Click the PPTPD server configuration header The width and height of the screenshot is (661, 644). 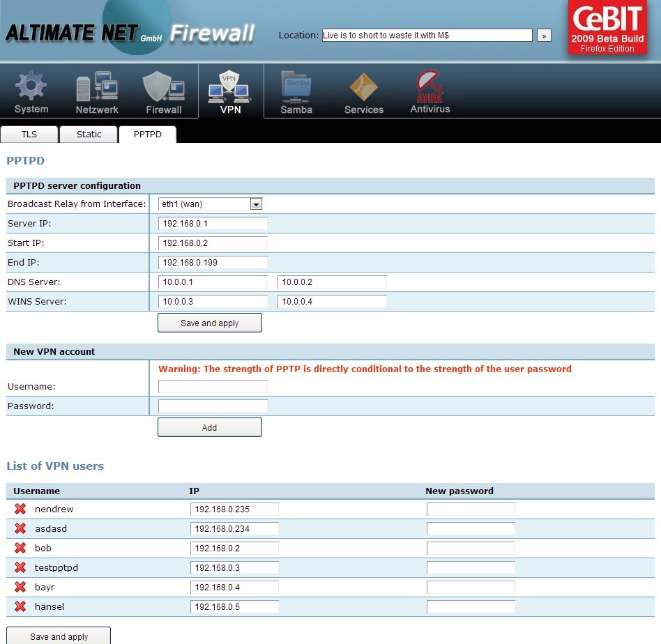point(77,186)
